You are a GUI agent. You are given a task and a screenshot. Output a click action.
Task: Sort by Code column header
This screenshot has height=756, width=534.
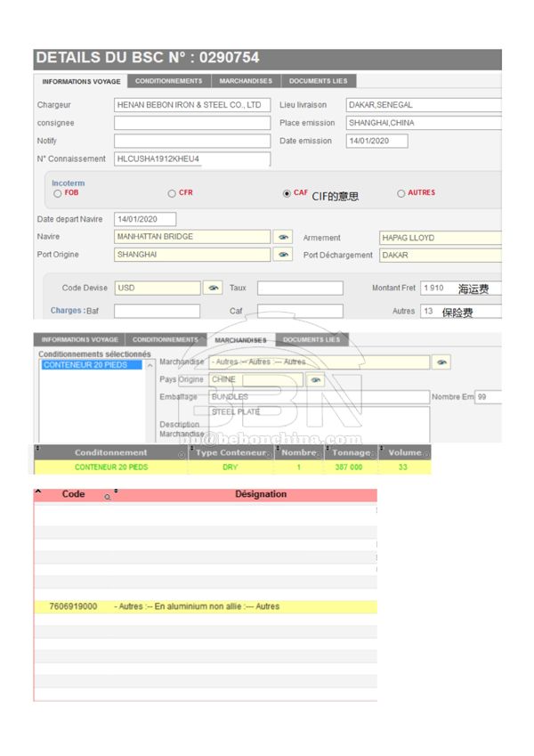point(73,494)
